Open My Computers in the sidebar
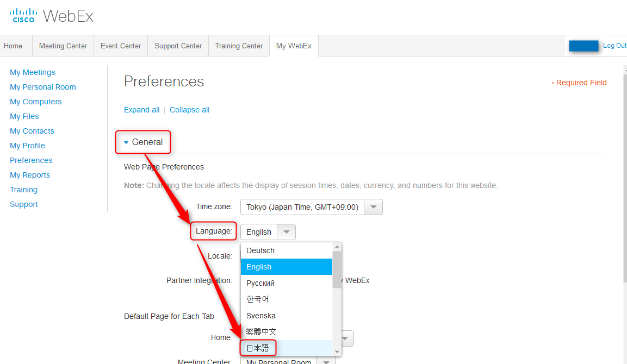The image size is (627, 364). coord(35,102)
